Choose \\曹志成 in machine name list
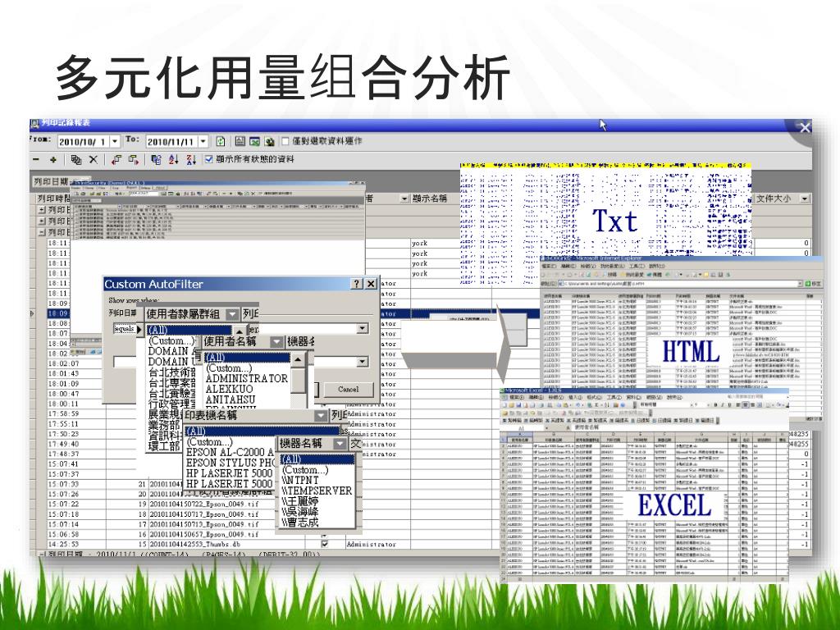 coord(300,522)
